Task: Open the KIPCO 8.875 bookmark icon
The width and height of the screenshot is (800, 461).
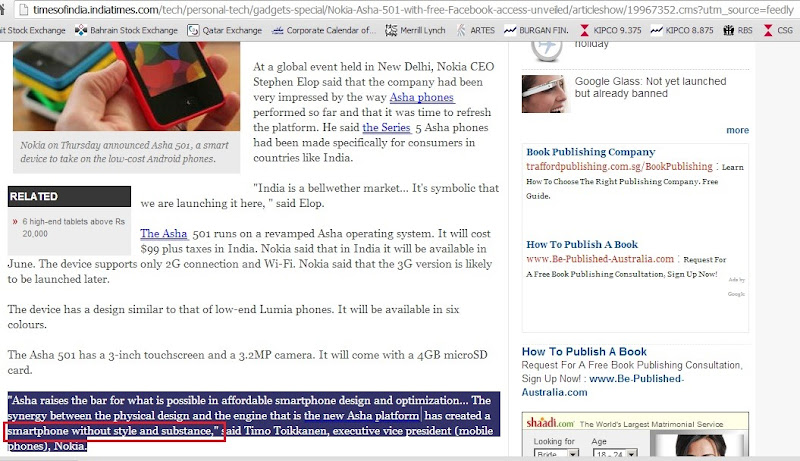Action: pos(657,31)
